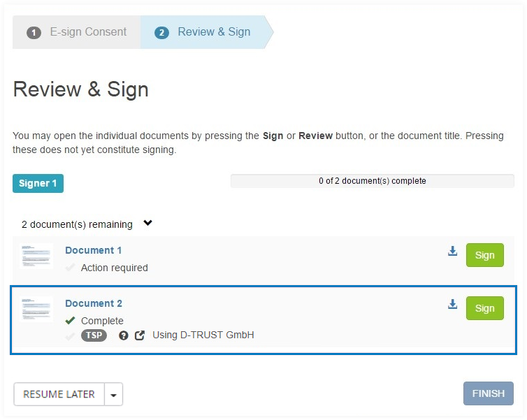Click the documents complete progress bar
The image size is (527, 420).
pos(372,181)
